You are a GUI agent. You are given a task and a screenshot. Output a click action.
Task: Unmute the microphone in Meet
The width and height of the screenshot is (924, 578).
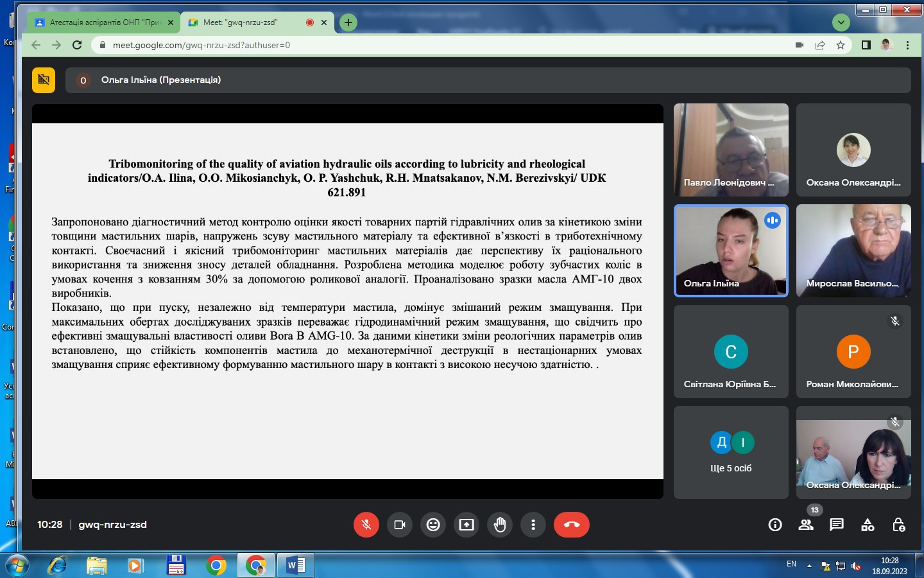[x=366, y=525]
